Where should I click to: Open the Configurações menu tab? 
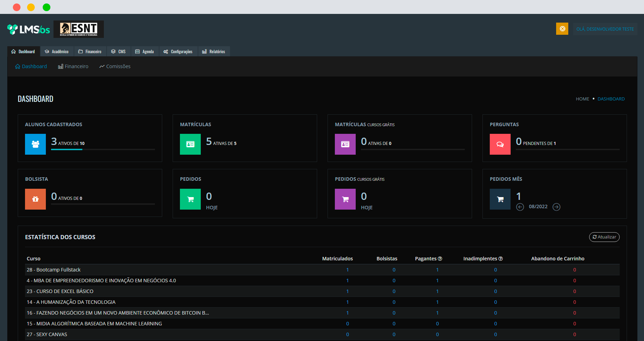pos(178,51)
